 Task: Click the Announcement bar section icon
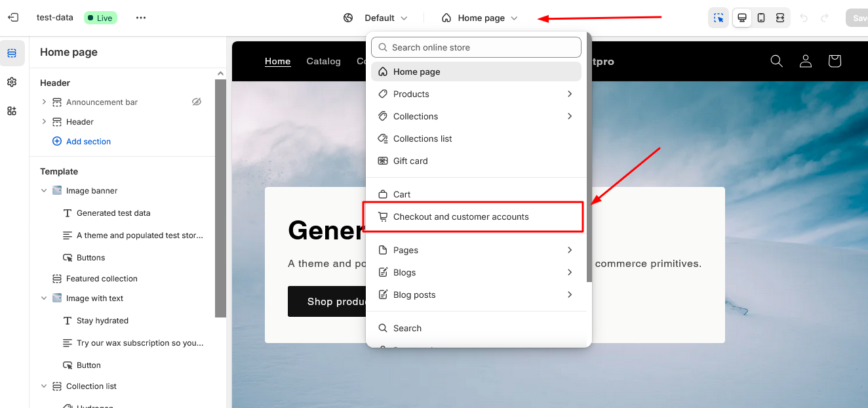(57, 102)
